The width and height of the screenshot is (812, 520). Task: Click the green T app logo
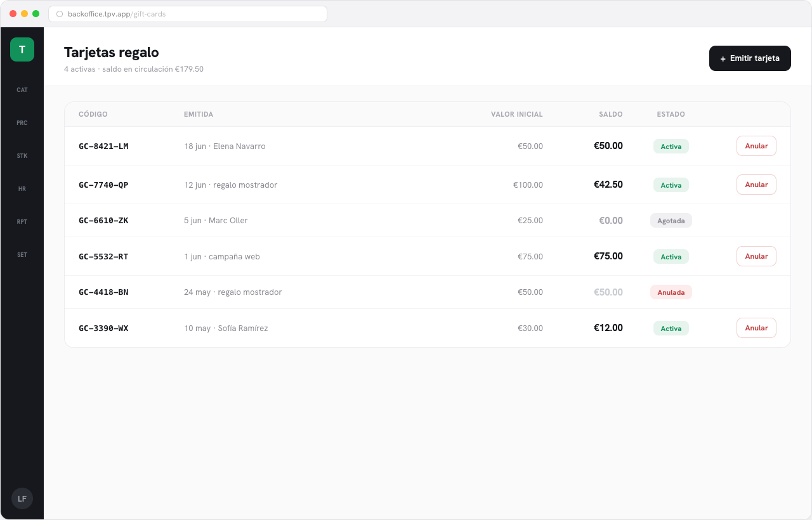(22, 49)
